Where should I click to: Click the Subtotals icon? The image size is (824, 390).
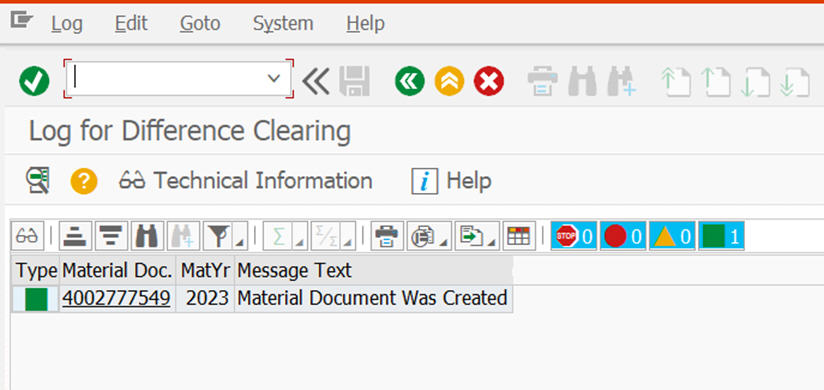(326, 236)
